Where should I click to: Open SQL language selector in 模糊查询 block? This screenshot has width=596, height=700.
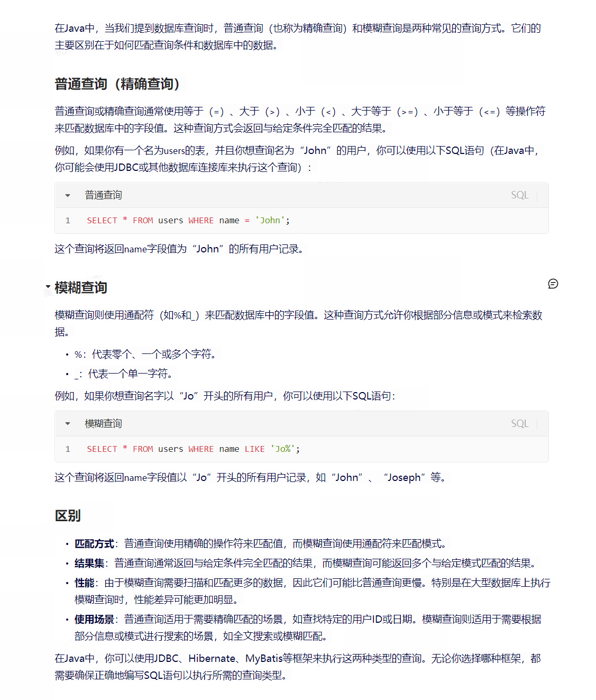[519, 424]
